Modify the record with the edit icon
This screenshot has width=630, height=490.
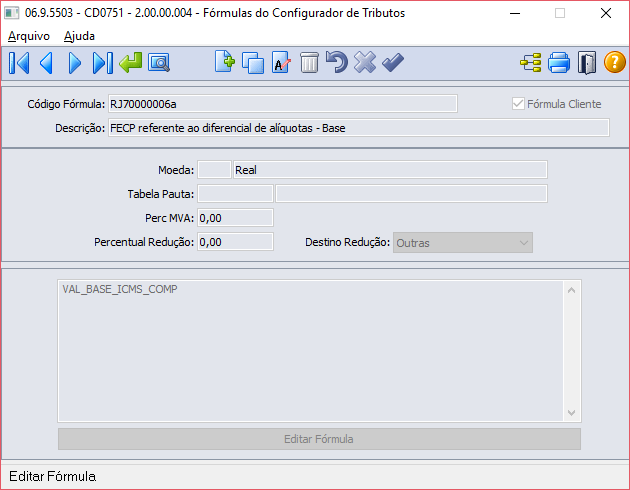coord(281,62)
